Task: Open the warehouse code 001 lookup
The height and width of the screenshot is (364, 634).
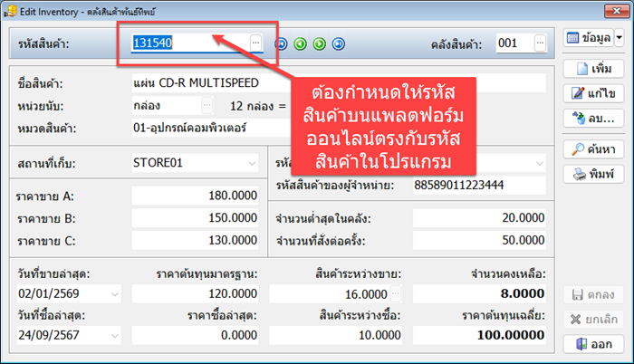Action: coord(540,43)
